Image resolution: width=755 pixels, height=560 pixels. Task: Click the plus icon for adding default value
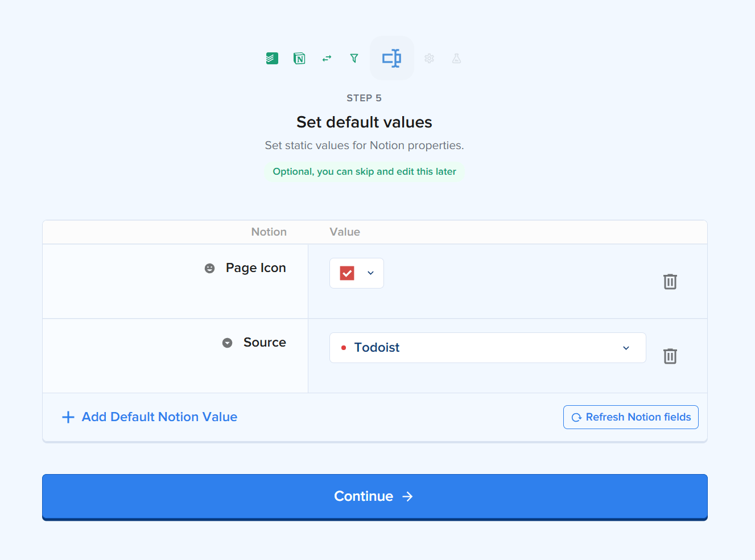(x=68, y=417)
